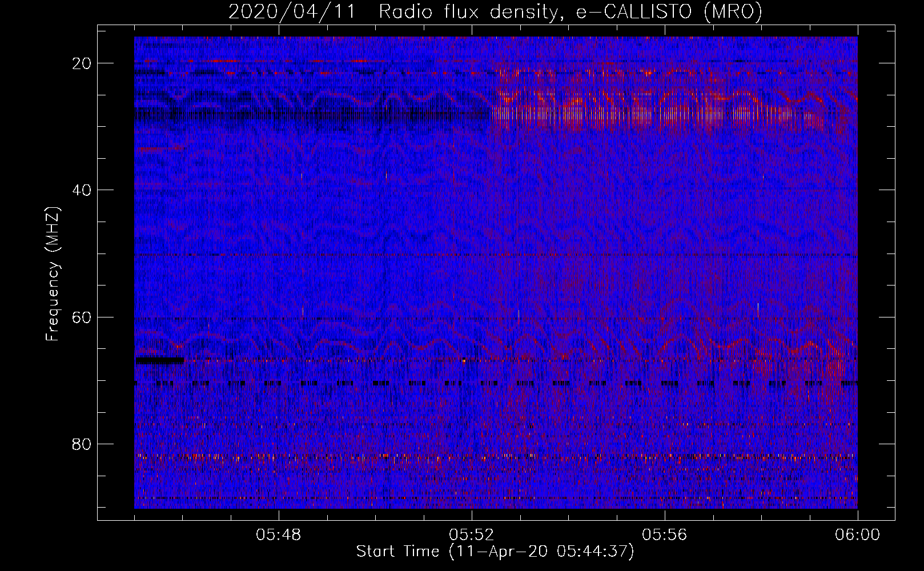Click the "Start Time (11-Apr-20 05:44:37)" label

pyautogui.click(x=495, y=552)
